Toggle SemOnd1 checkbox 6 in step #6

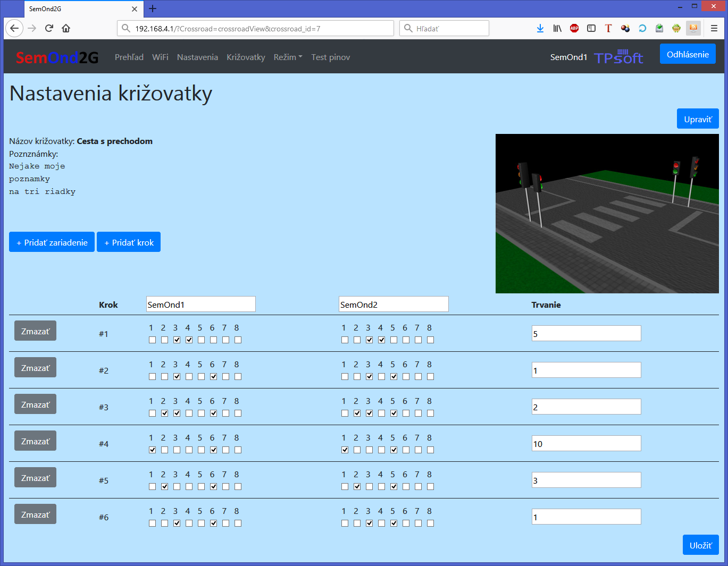(214, 523)
